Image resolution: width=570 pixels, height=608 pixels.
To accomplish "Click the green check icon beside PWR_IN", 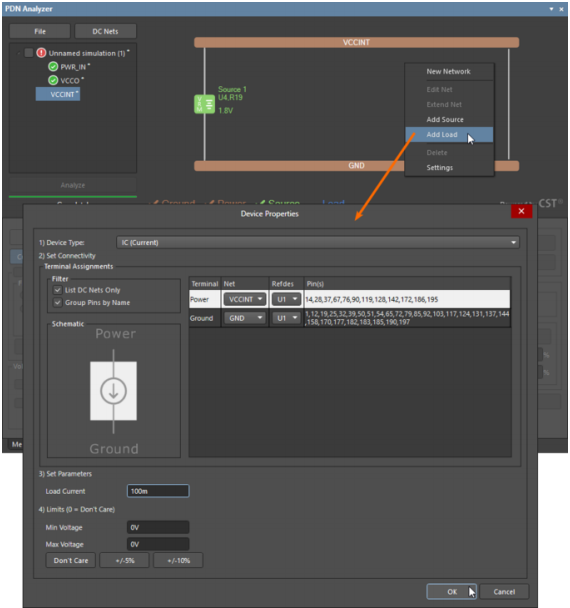I will coord(53,67).
